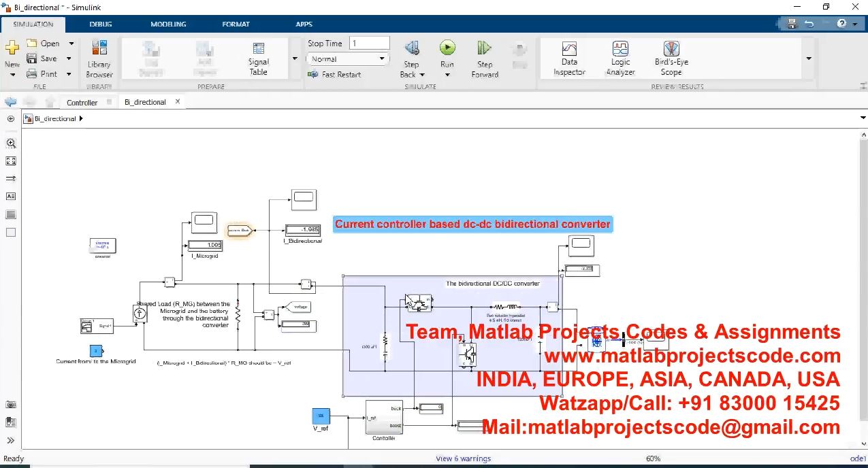Open the Signal Table
This screenshot has width=868, height=468.
(259, 58)
